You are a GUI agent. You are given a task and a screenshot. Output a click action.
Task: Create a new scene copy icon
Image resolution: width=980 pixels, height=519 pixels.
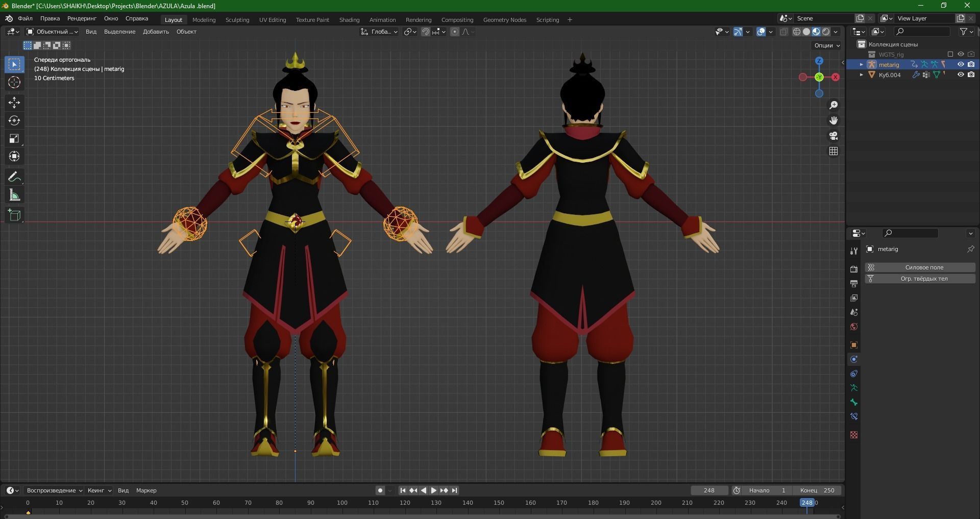click(x=860, y=18)
